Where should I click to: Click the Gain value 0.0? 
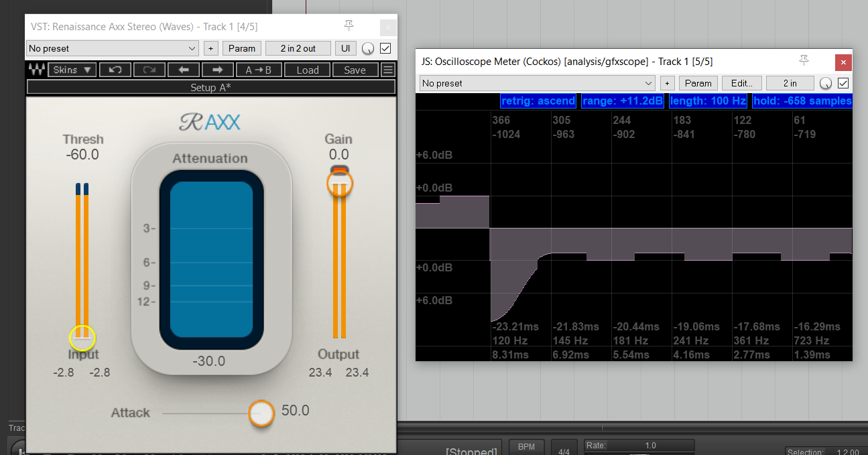(339, 155)
